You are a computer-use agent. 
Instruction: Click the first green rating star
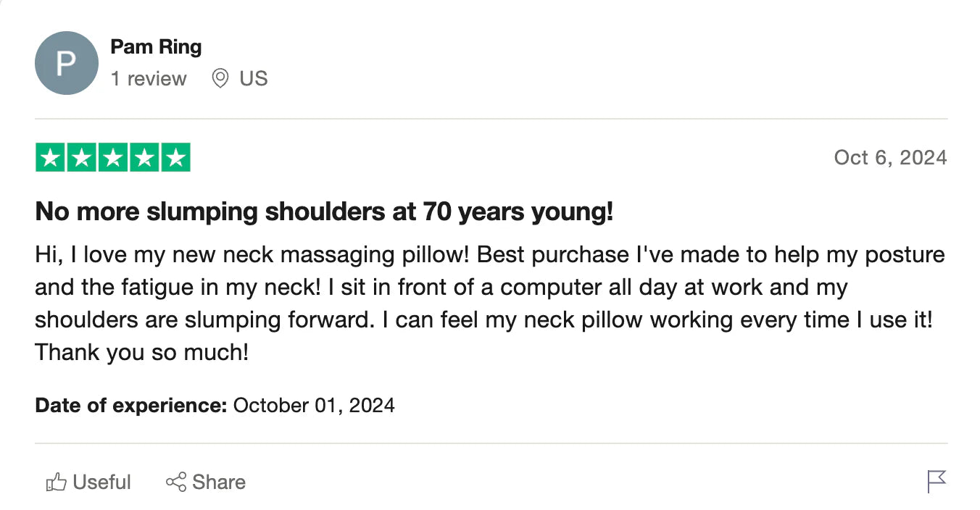pyautogui.click(x=50, y=158)
